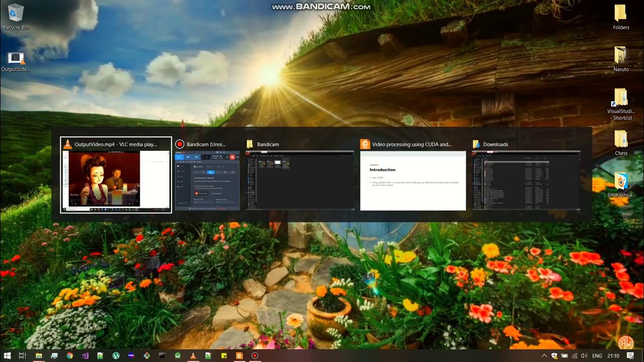Click the VLC cone icon in the taskbar
Image resolution: width=644 pixels, height=362 pixels.
(x=193, y=355)
